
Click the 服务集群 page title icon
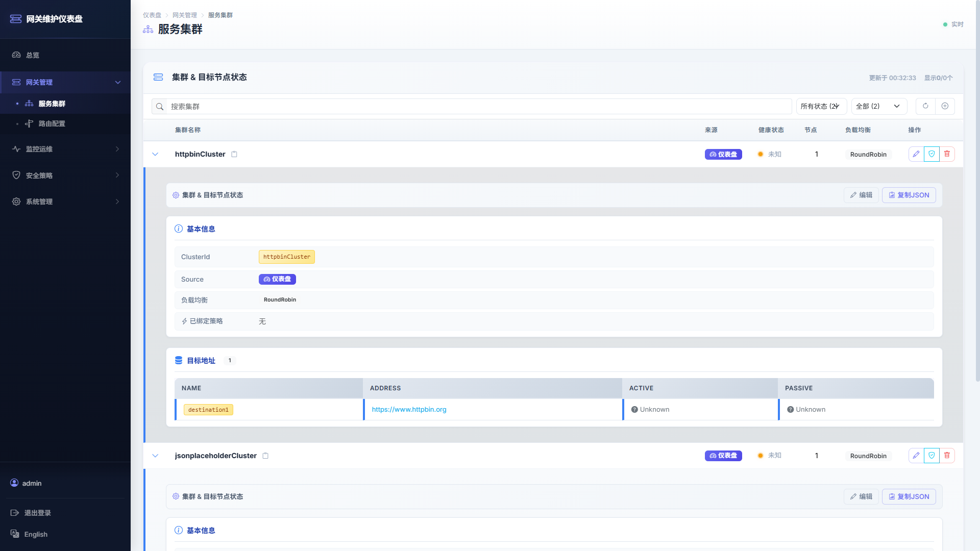click(148, 30)
